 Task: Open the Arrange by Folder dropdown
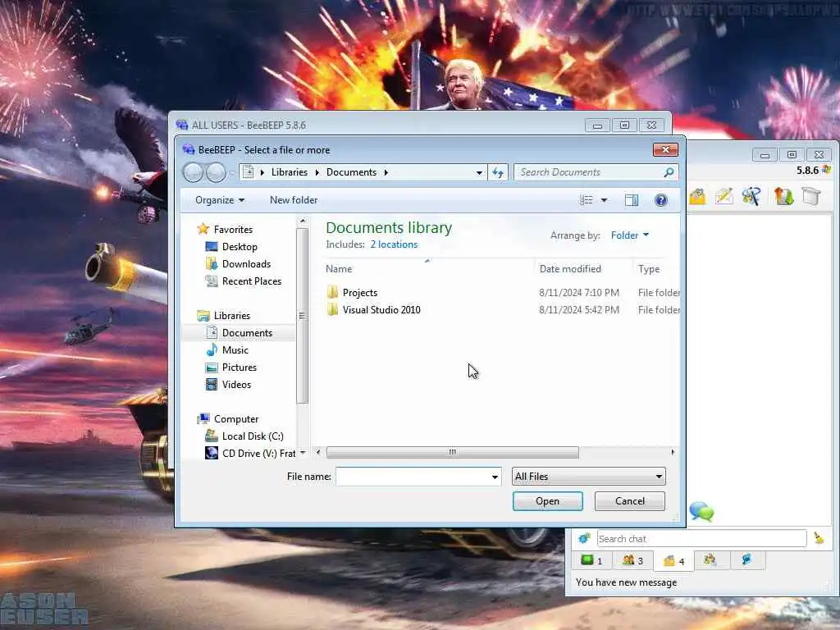pos(630,235)
